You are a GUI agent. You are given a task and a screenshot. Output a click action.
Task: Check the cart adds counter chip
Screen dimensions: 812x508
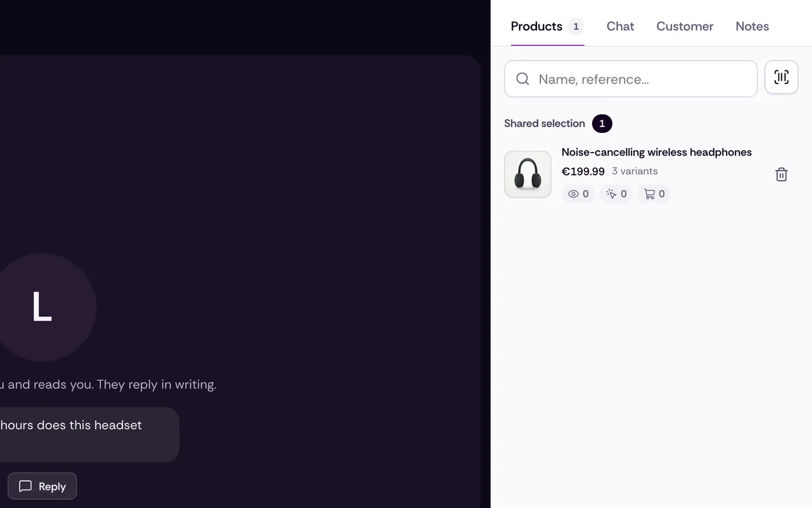point(654,194)
